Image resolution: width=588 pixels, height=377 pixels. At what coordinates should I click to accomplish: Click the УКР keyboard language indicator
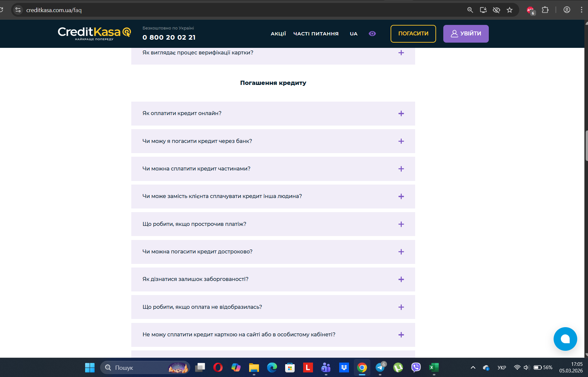pos(502,367)
